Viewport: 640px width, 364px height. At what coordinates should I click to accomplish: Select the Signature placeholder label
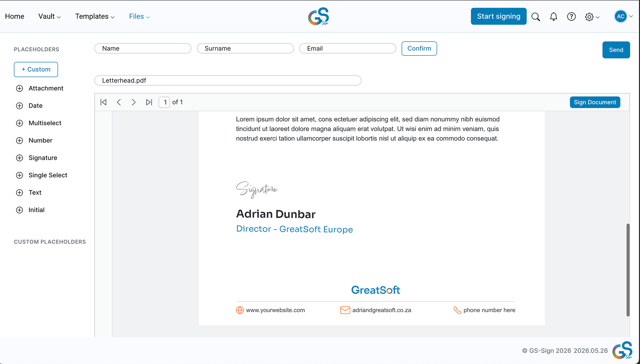tap(43, 158)
